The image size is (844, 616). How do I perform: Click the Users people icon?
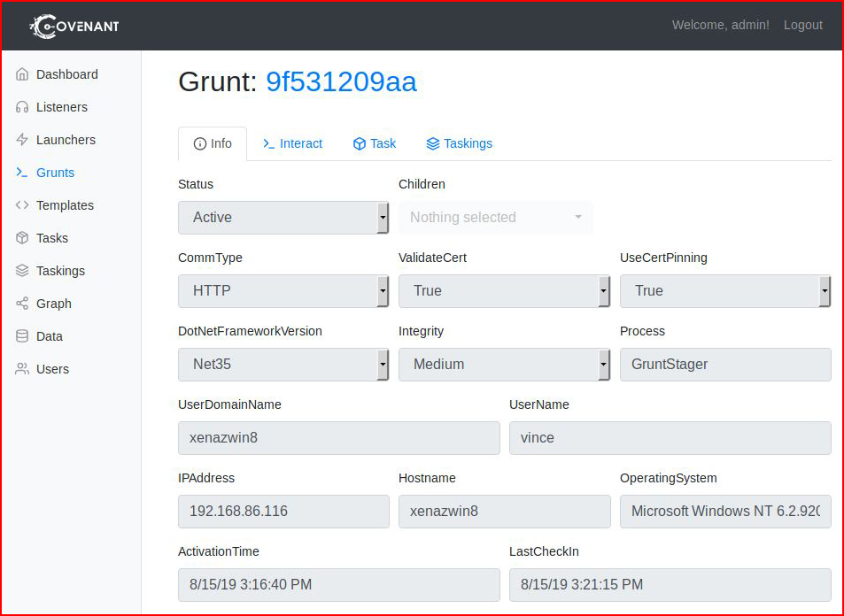(22, 369)
